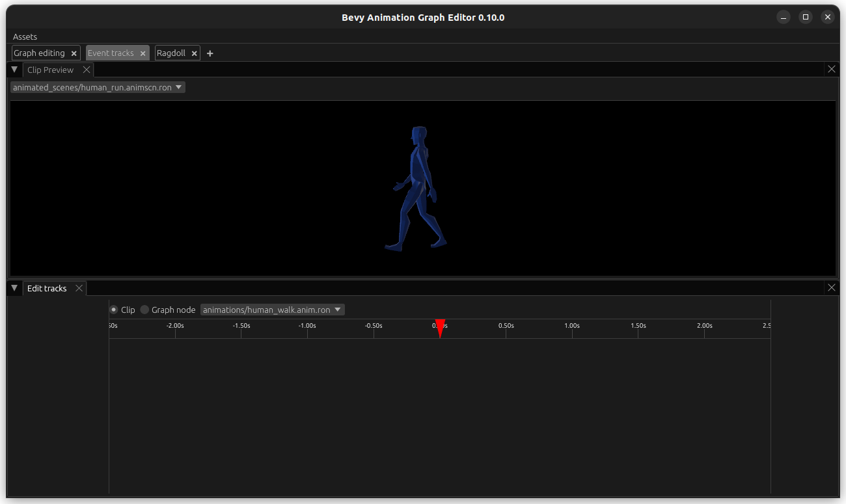Click the red playhead marker on timeline
Screen dimensions: 846x504
point(440,328)
